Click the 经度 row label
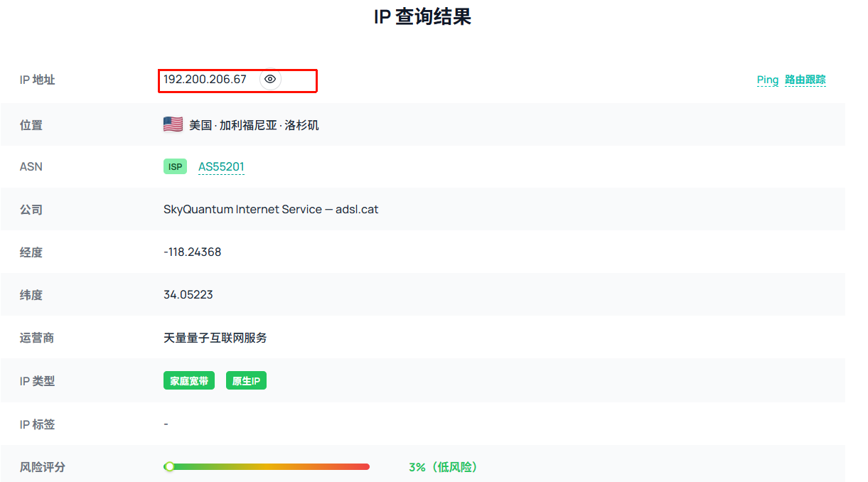The height and width of the screenshot is (482, 868). (x=31, y=252)
